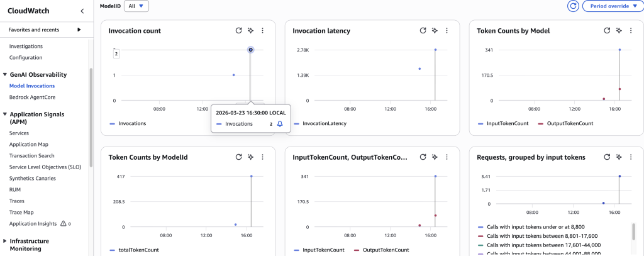Toggle OutputTokenCount legend in Token Counts by Model
Screen dimensions: 644x256
(x=570, y=123)
